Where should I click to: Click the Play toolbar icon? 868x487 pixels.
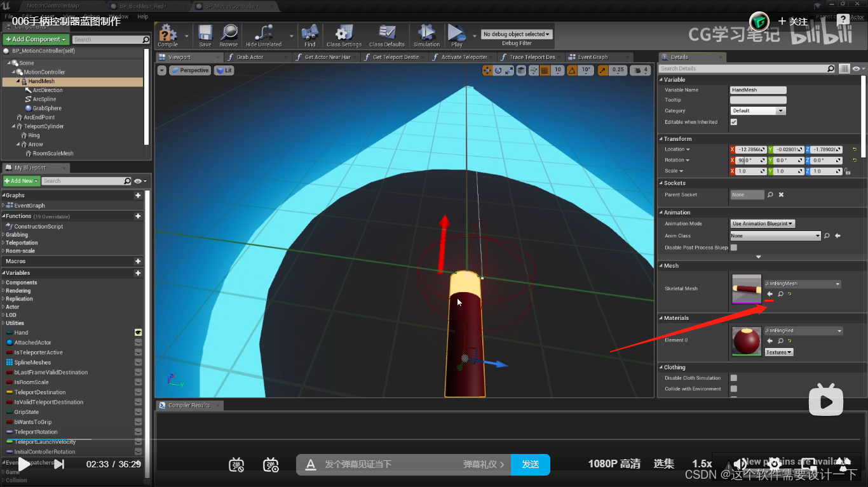pyautogui.click(x=456, y=35)
